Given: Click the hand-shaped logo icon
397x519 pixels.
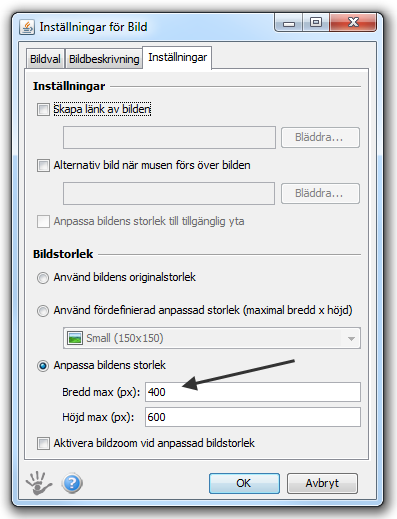Looking at the screenshot, I should pos(39,483).
